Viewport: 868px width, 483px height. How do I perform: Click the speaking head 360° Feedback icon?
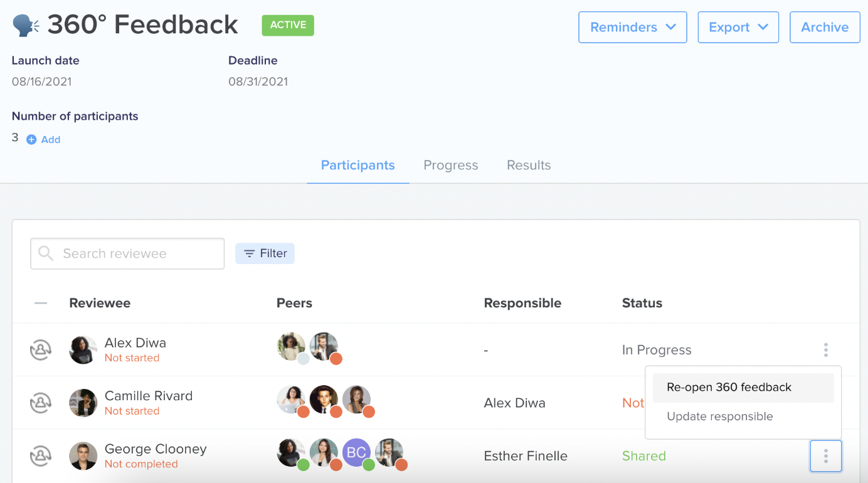click(26, 26)
